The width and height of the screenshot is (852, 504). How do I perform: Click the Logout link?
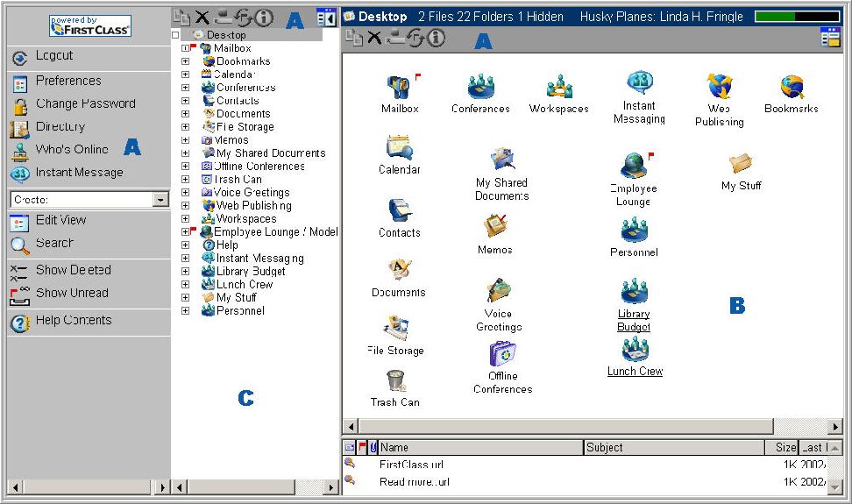(54, 56)
